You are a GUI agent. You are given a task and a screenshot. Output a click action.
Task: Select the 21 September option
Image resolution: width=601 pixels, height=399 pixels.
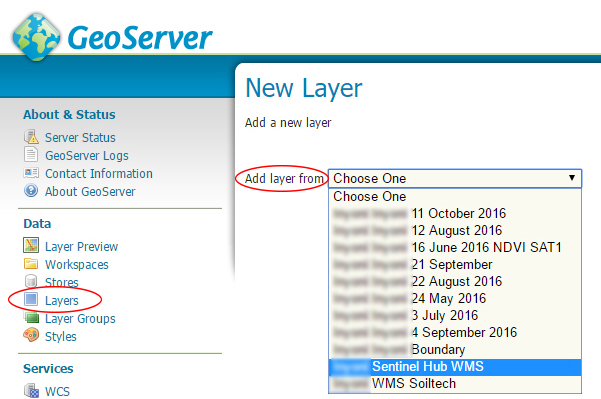tap(455, 264)
